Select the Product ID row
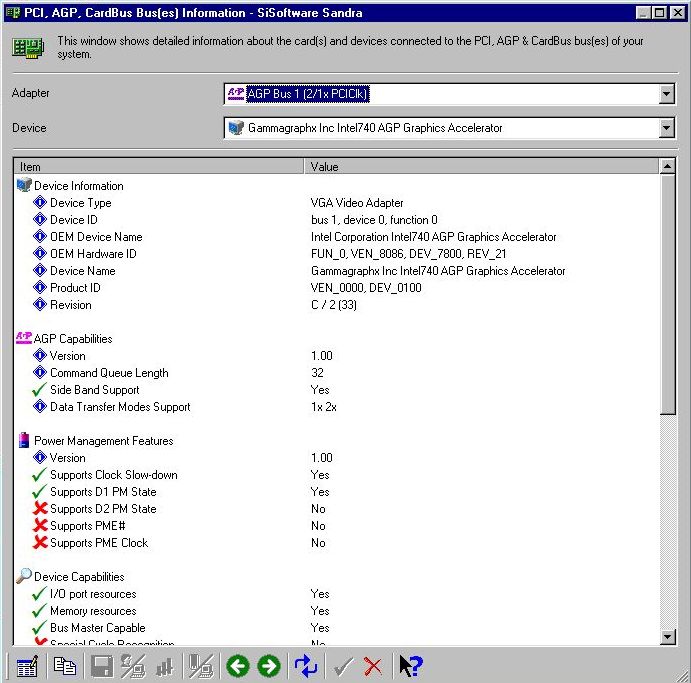The height and width of the screenshot is (683, 691). (x=337, y=288)
